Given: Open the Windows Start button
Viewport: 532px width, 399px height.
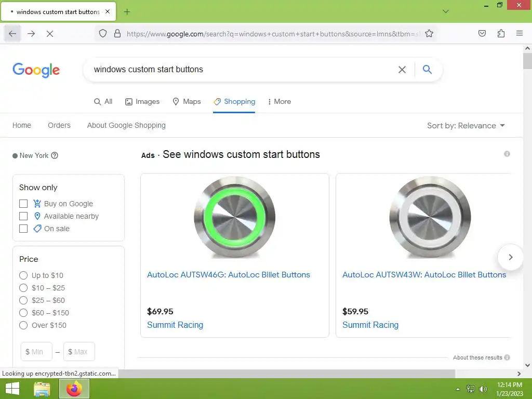Looking at the screenshot, I should coord(12,389).
